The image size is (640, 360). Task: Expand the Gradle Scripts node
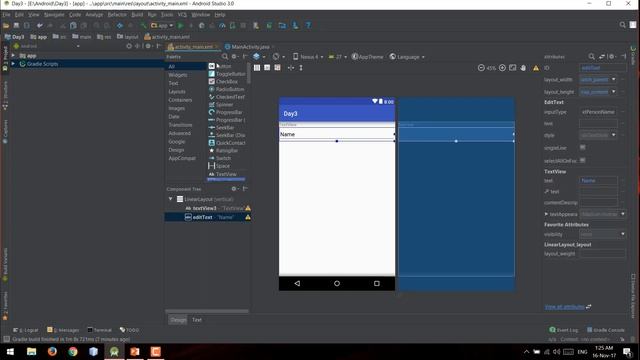[13, 64]
